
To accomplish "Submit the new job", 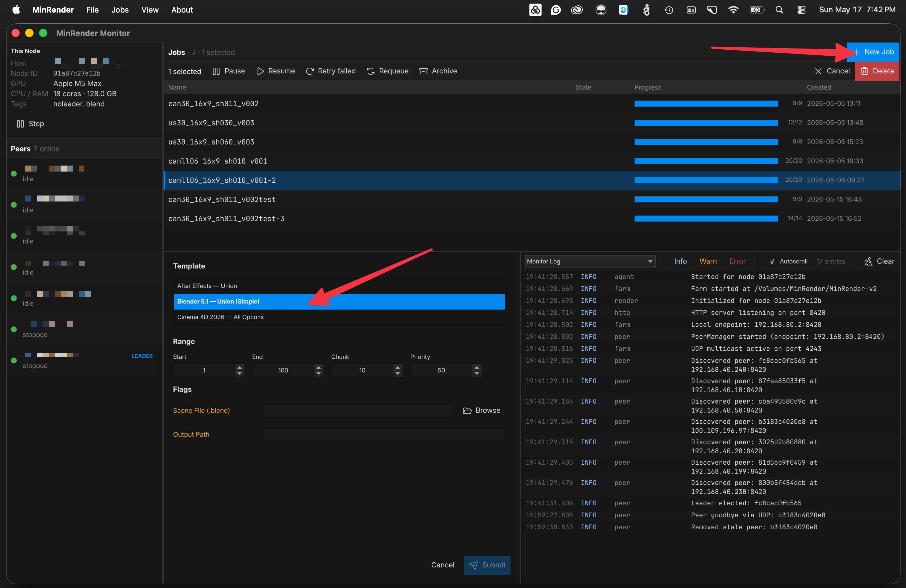I will coord(487,565).
